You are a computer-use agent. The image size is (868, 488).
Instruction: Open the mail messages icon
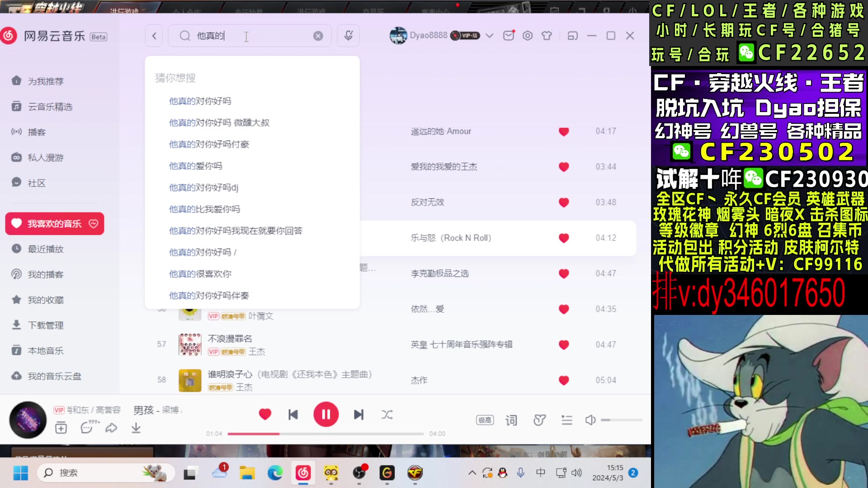click(509, 36)
